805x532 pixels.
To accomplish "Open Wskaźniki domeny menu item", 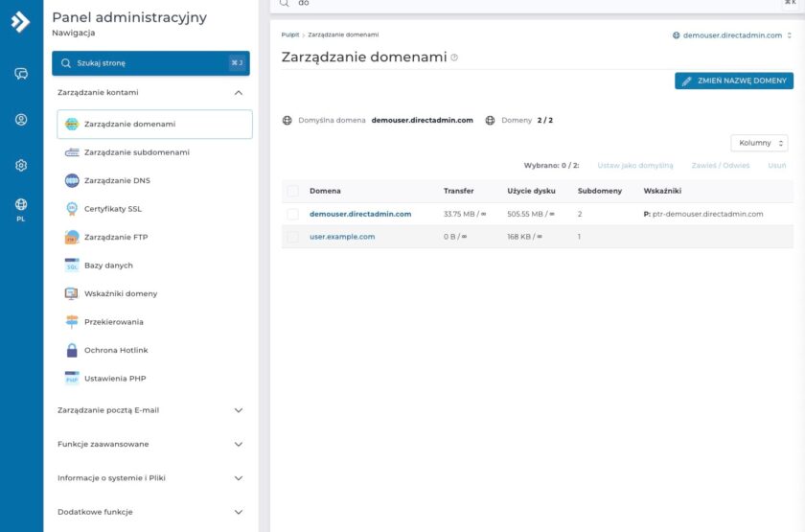I will click(x=154, y=293).
